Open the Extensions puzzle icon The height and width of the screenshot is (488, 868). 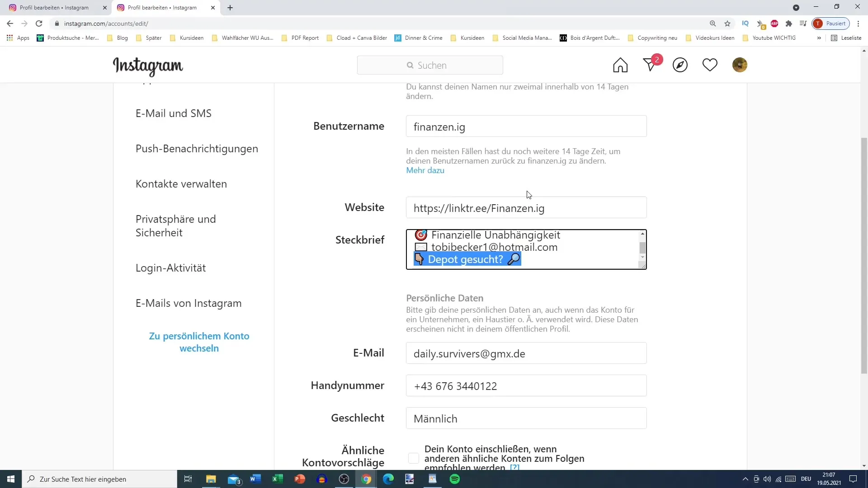coord(789,23)
